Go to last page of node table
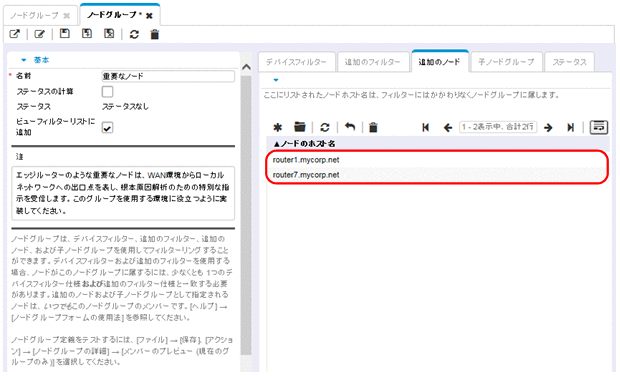 [570, 127]
